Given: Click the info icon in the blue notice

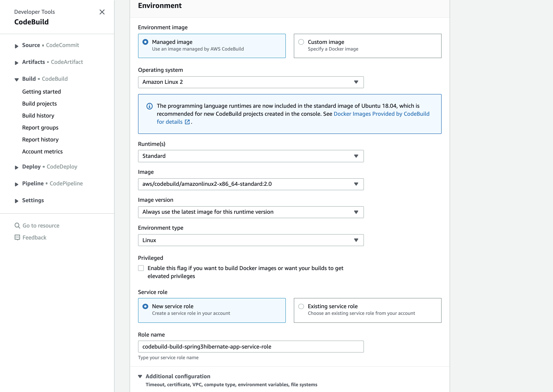Looking at the screenshot, I should [x=150, y=106].
